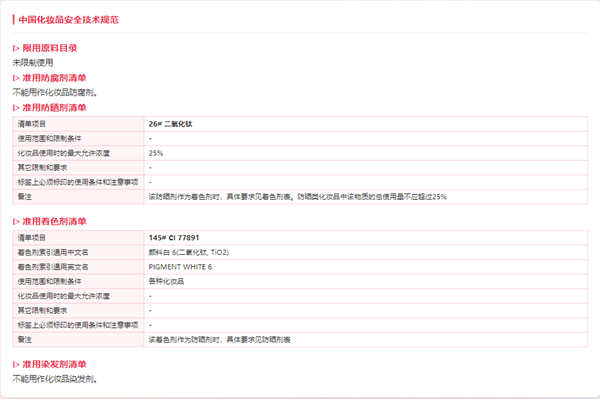Click the 着色剂索引通用英文名 label

(53, 267)
